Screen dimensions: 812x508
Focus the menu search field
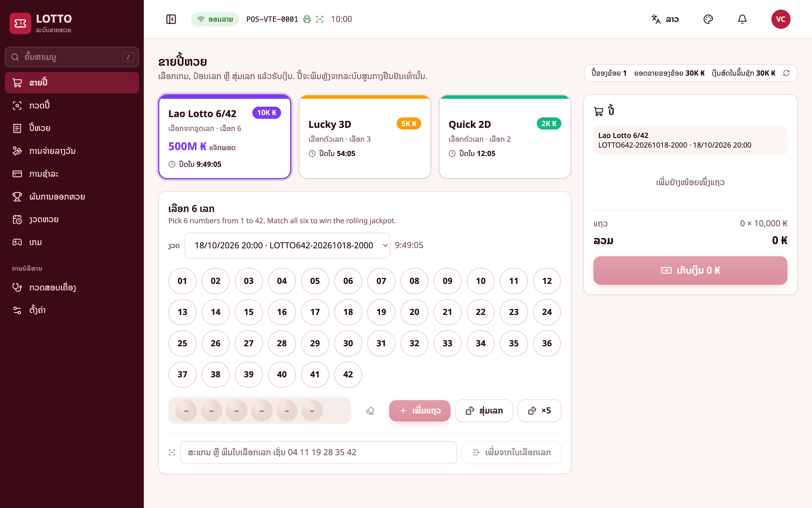point(72,57)
